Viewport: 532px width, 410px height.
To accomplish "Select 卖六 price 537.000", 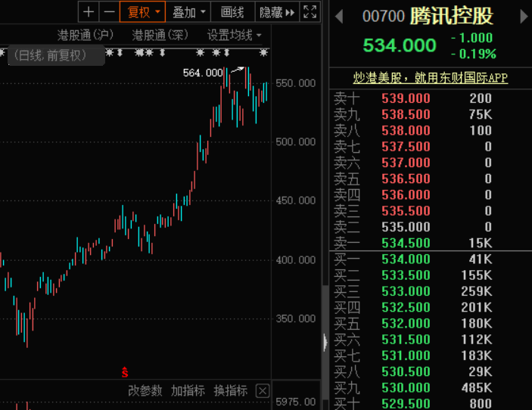I will click(406, 163).
